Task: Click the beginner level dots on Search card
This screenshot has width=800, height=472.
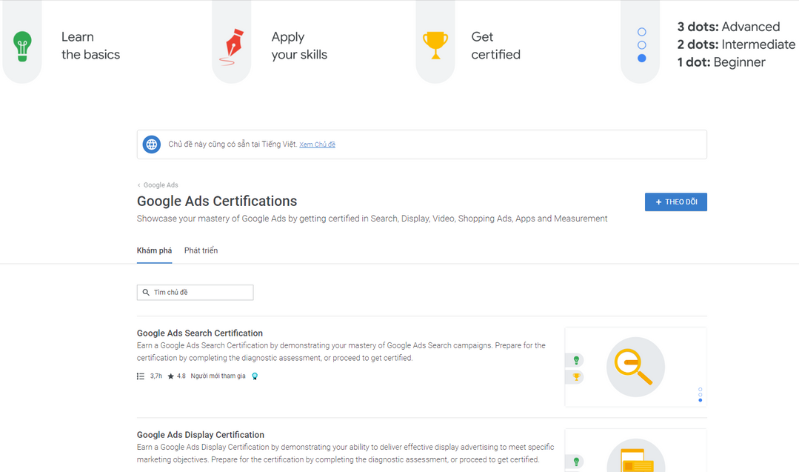Action: click(700, 394)
